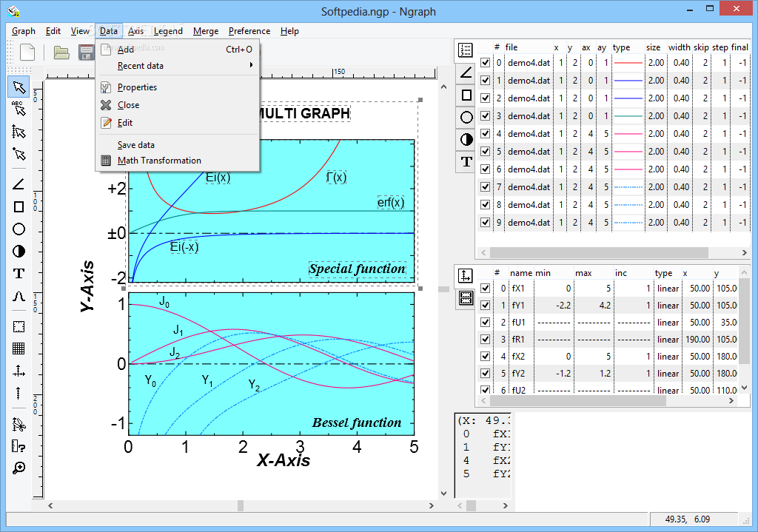Uncheck data file row 3 demo4.dat
Screen dimensions: 758x532
(485, 115)
